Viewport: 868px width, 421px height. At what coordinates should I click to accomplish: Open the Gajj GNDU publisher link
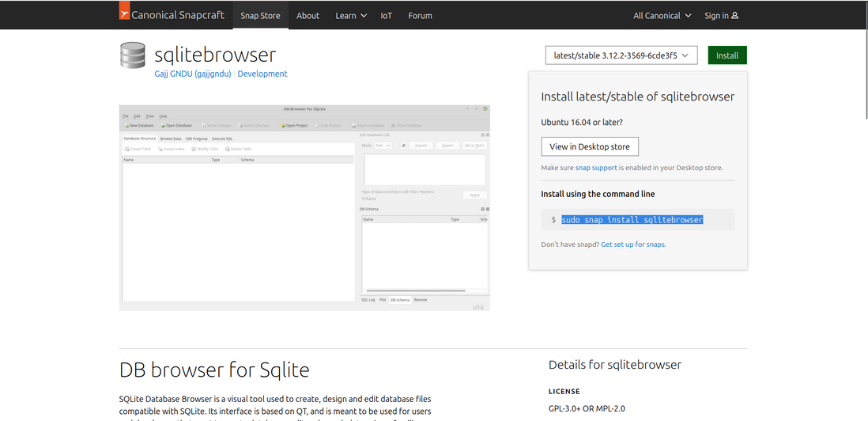[x=192, y=74]
